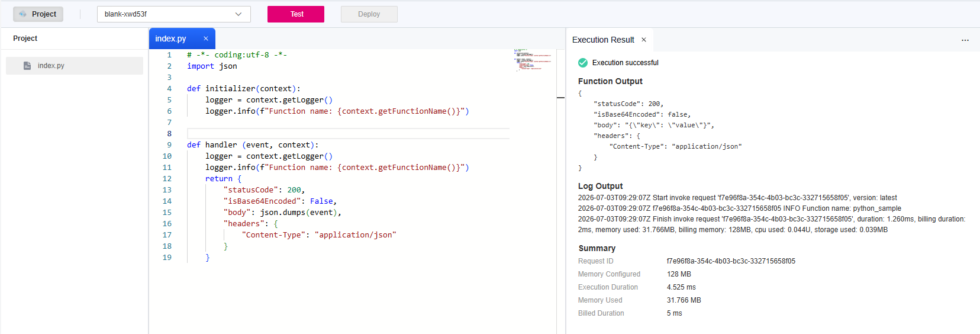Image resolution: width=980 pixels, height=334 pixels.
Task: Click the 'return {' code line
Action: [224, 179]
